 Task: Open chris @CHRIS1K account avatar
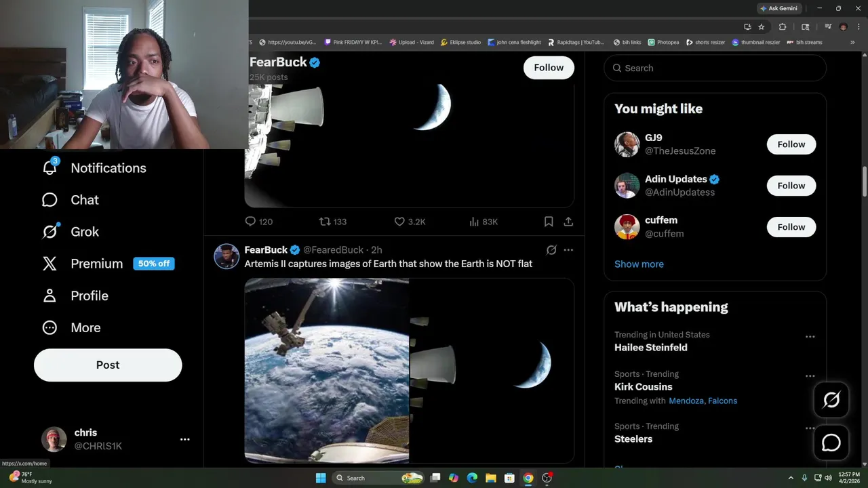coord(54,439)
